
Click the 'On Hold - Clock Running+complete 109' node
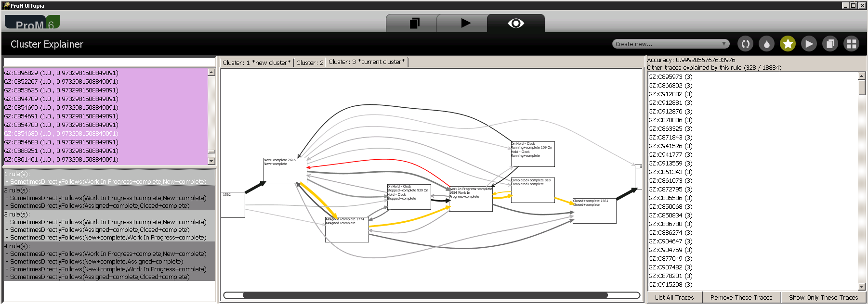533,154
